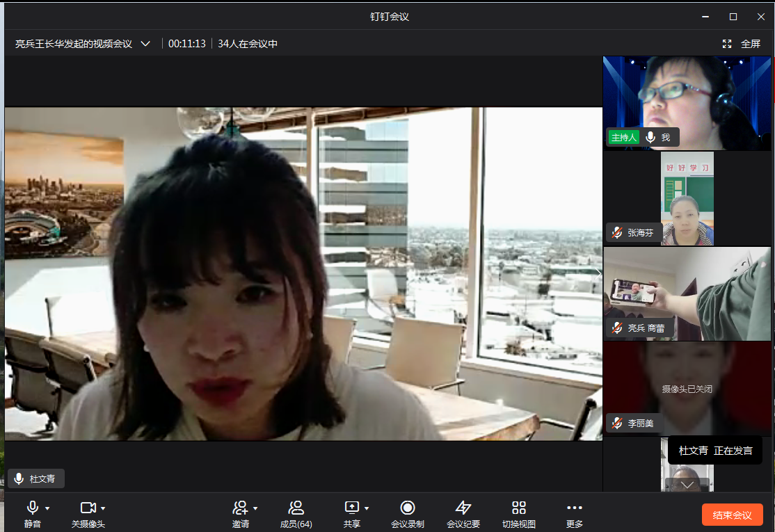This screenshot has width=775, height=532.
Task: Expand the microphone options arrow beside 静音
Action: pyautogui.click(x=47, y=508)
